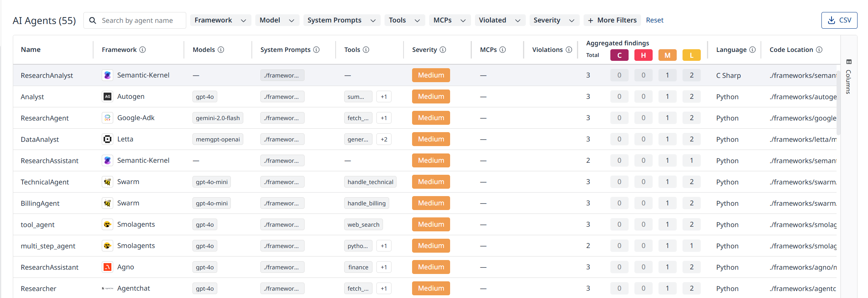Click the Agno logo in ResearchAssistant row
This screenshot has height=298, width=868.
107,267
